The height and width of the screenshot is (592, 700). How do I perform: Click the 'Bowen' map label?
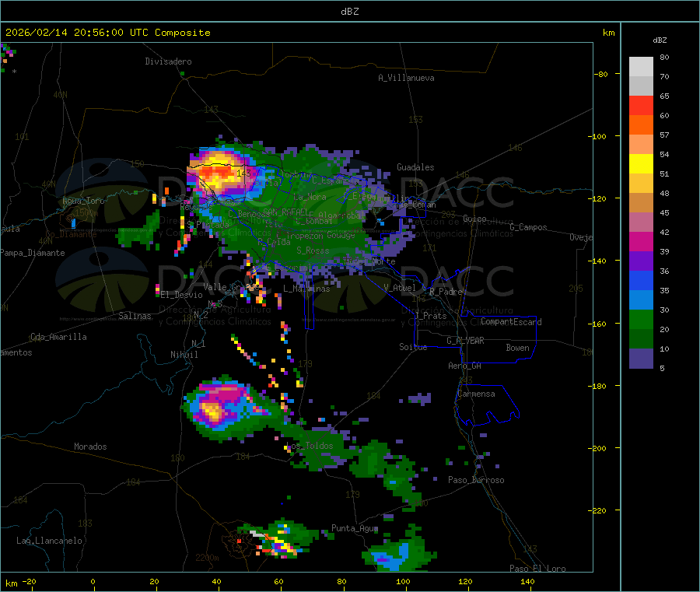click(x=518, y=348)
